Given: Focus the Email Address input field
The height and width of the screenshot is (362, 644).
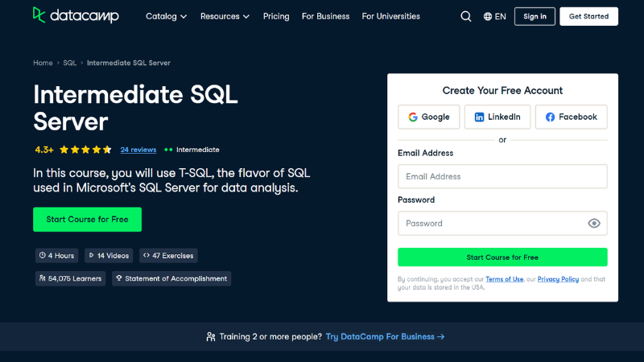Looking at the screenshot, I should point(502,176).
